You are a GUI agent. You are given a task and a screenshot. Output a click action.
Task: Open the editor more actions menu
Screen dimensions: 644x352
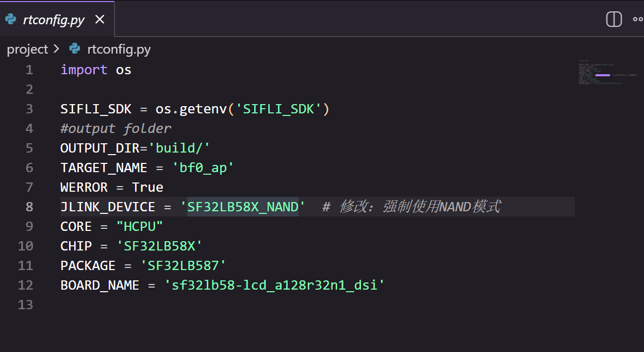[638, 20]
